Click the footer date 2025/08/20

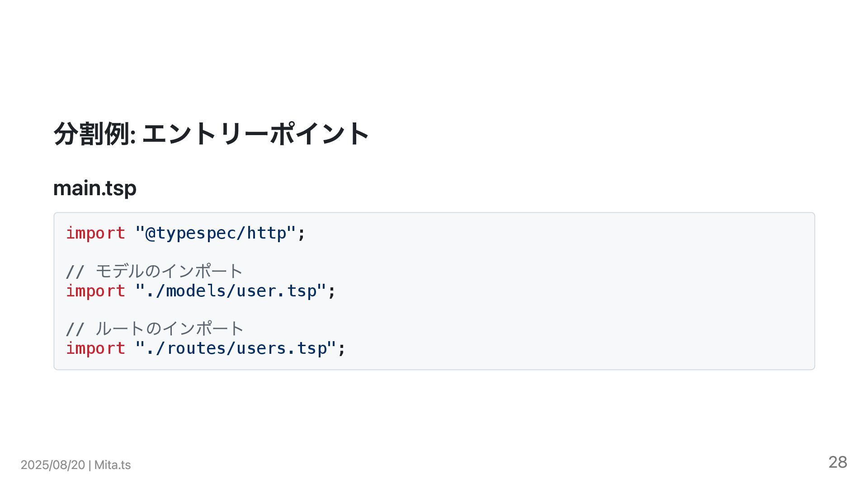coord(53,465)
